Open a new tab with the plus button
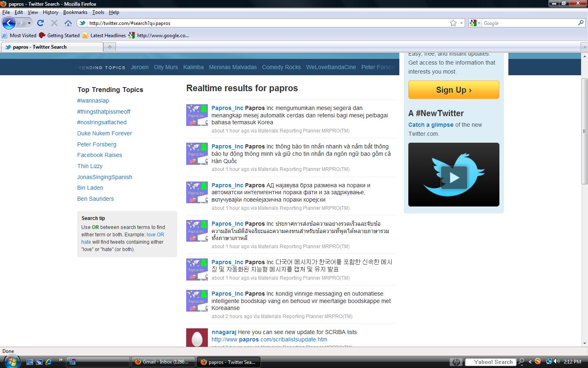The height and width of the screenshot is (368, 588). coord(109,47)
